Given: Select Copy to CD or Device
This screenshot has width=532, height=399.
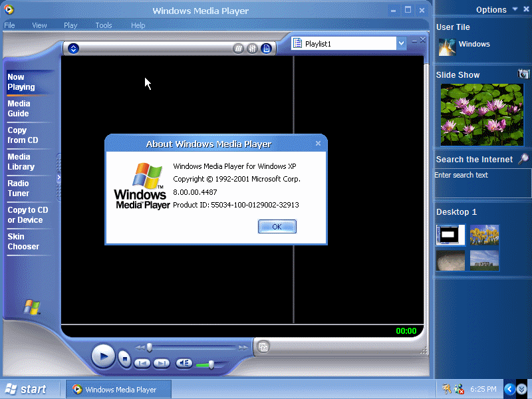Looking at the screenshot, I should pyautogui.click(x=28, y=215).
